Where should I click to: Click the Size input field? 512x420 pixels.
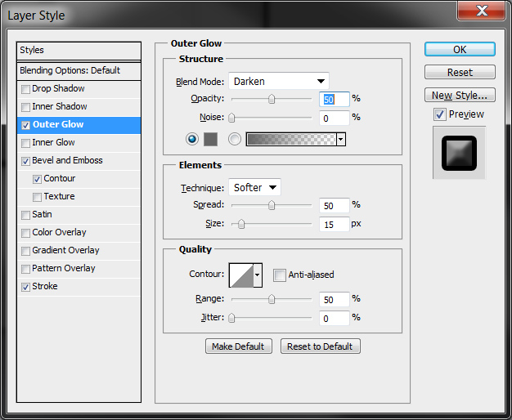click(x=334, y=224)
